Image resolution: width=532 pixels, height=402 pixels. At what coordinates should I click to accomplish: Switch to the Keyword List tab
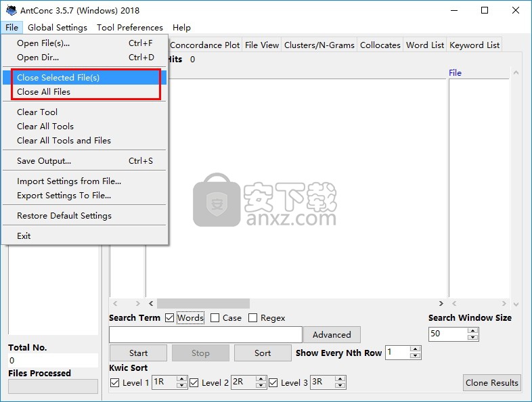[474, 45]
